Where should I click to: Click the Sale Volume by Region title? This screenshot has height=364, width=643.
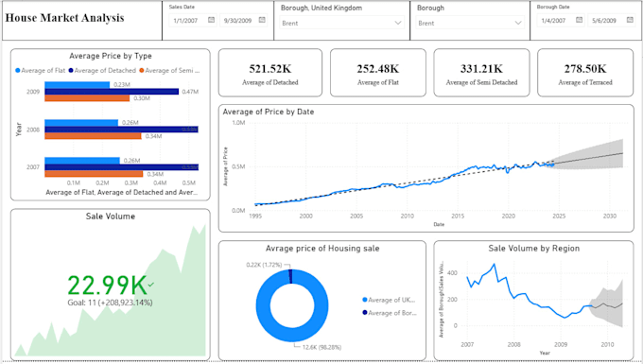click(x=534, y=248)
